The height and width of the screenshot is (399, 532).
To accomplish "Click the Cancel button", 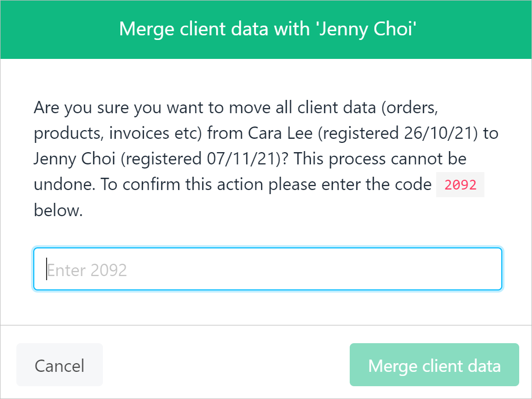I will coord(59,365).
